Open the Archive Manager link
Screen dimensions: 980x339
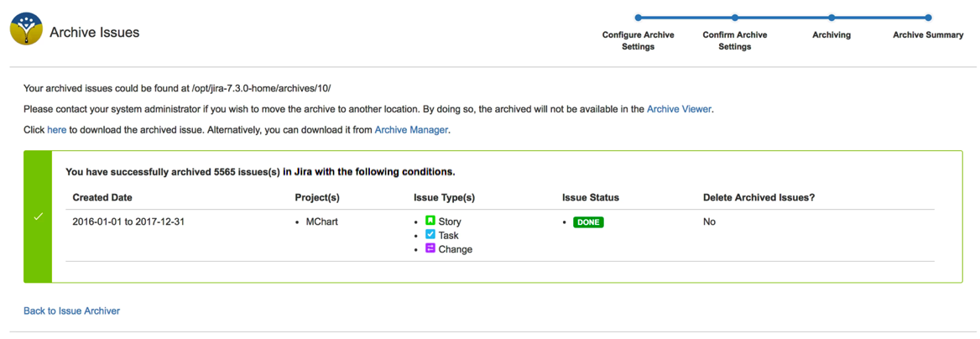(411, 130)
